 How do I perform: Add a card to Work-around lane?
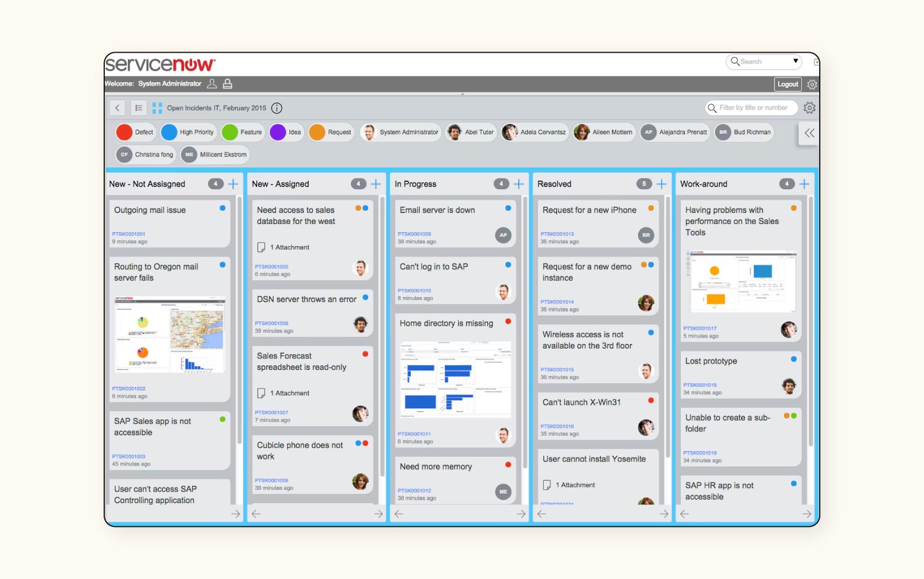click(x=804, y=184)
